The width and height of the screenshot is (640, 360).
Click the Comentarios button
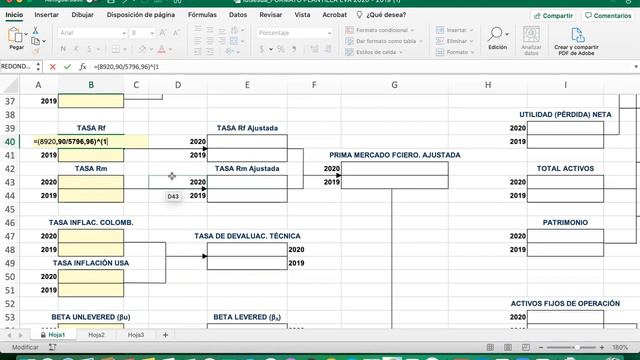tap(608, 16)
